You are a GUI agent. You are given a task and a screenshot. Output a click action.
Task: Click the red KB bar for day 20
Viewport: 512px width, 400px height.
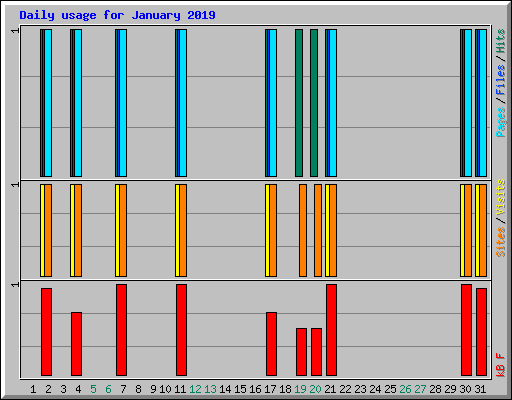click(x=316, y=352)
